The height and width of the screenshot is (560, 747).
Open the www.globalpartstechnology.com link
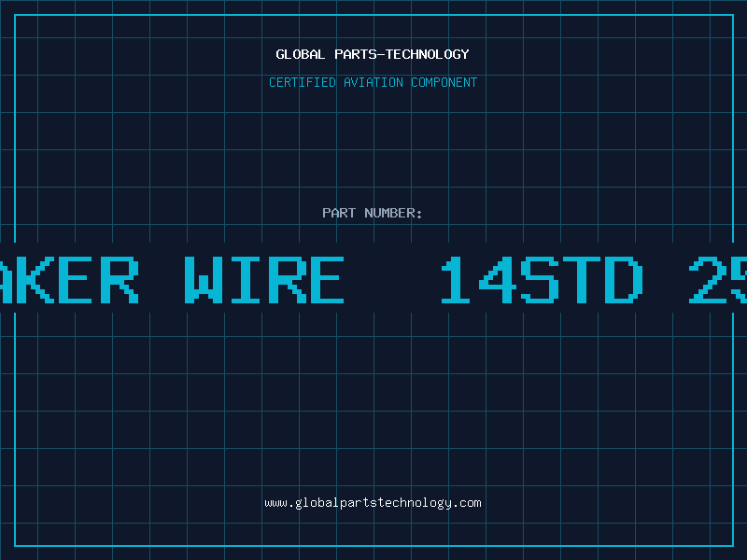pos(373,503)
